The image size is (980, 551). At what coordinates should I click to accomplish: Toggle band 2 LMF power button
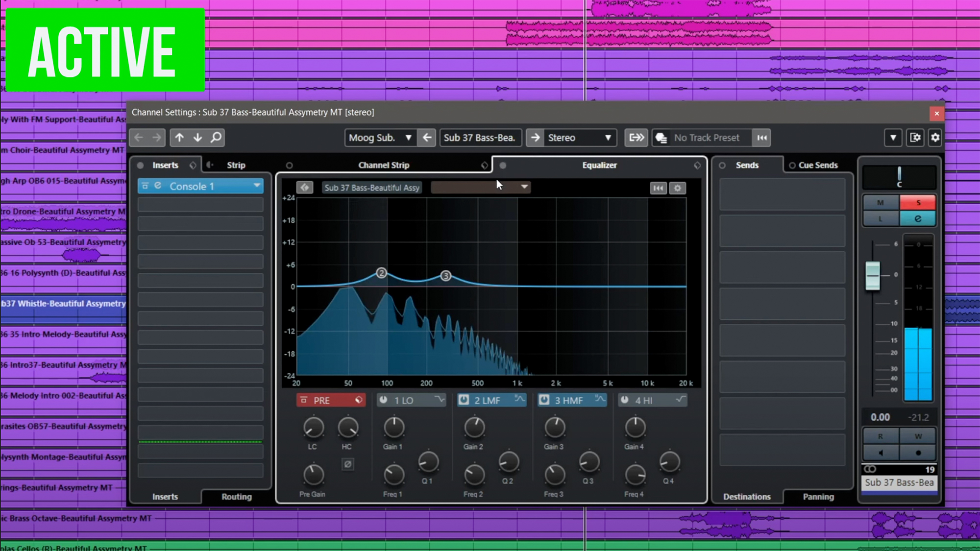pos(464,400)
